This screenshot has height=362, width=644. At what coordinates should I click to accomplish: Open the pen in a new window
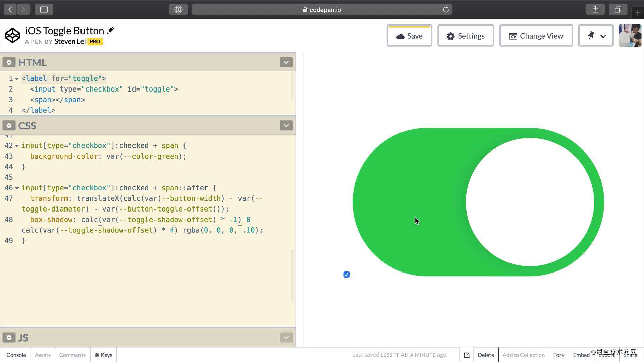(x=467, y=355)
